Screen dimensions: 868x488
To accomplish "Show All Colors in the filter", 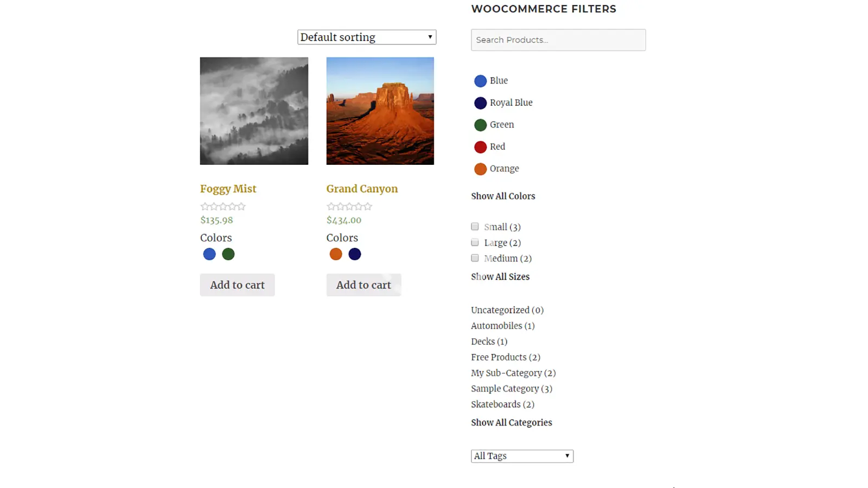I will click(x=503, y=196).
